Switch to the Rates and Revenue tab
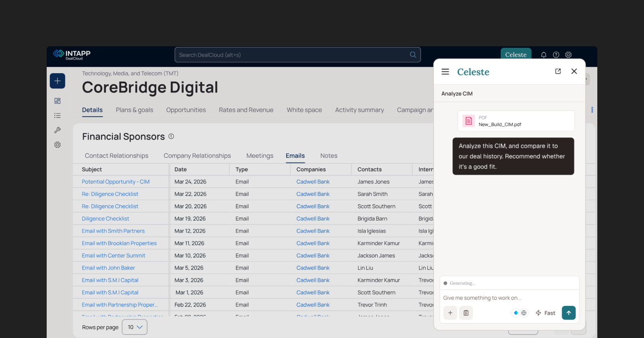 pos(246,110)
